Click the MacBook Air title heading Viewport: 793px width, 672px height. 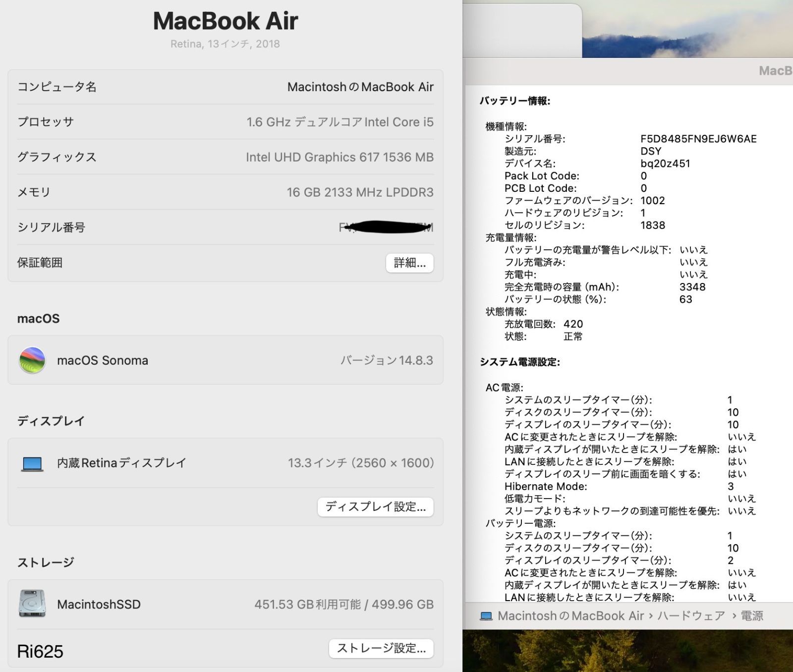click(x=227, y=20)
